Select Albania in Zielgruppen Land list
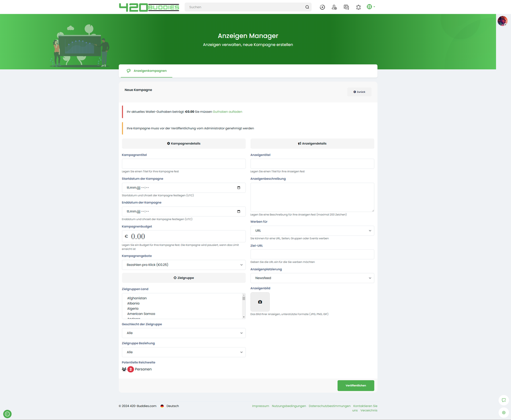This screenshot has height=420, width=511. click(x=134, y=303)
